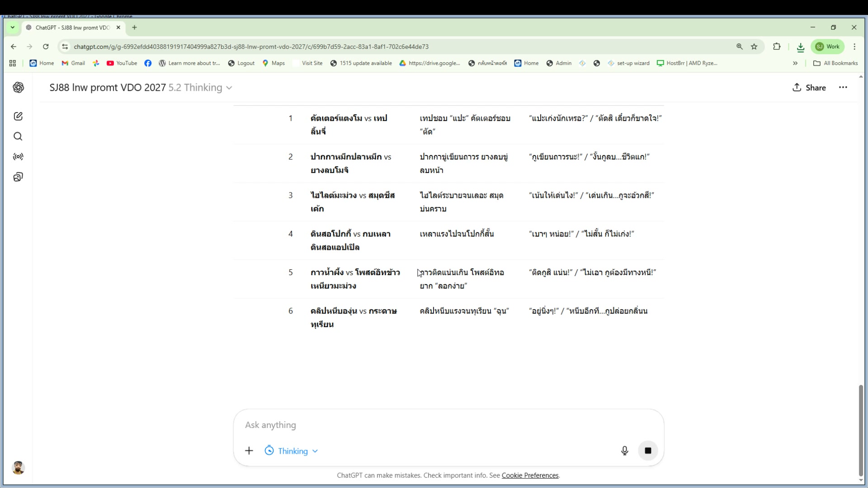Open the ChatGPT logo sidebar icon

click(x=18, y=88)
